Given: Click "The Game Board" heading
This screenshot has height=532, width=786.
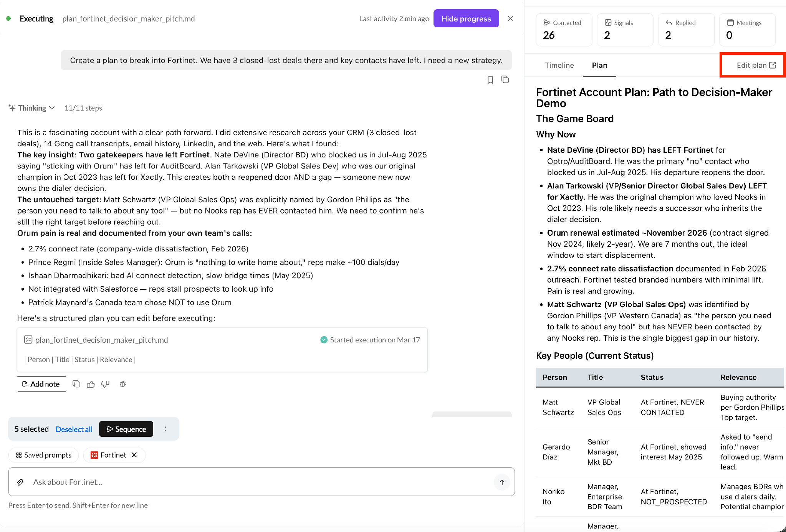Looking at the screenshot, I should click(x=575, y=119).
